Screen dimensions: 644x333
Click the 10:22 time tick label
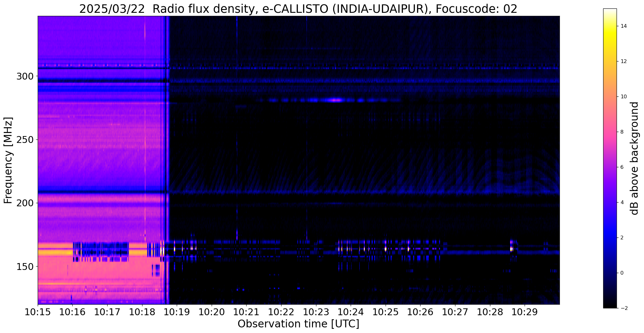[x=281, y=312]
